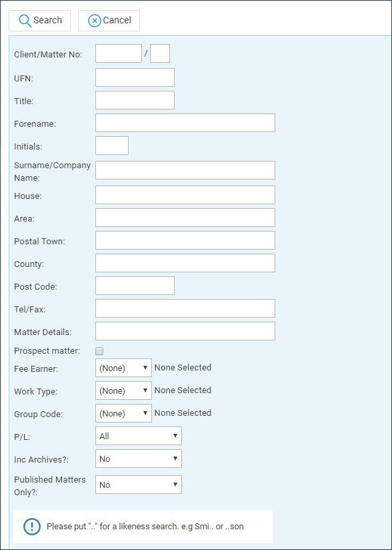Open the Group Code dropdown

[x=123, y=413]
